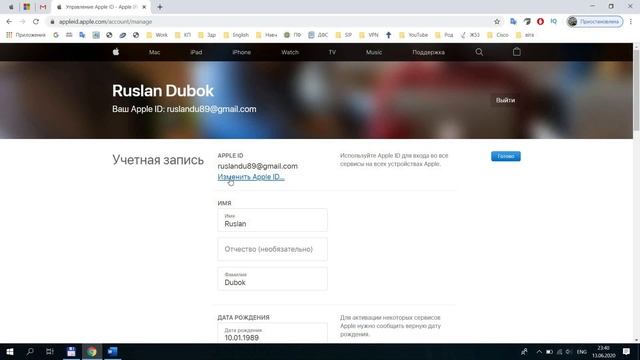Go back using the browser back arrow
Image resolution: width=640 pixels, height=360 pixels.
[9, 22]
